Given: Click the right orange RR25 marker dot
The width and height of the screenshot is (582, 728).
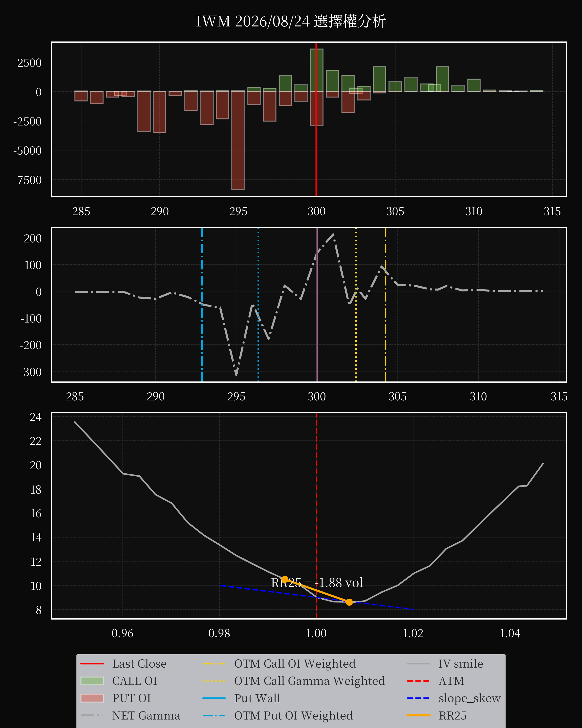Looking at the screenshot, I should point(349,602).
